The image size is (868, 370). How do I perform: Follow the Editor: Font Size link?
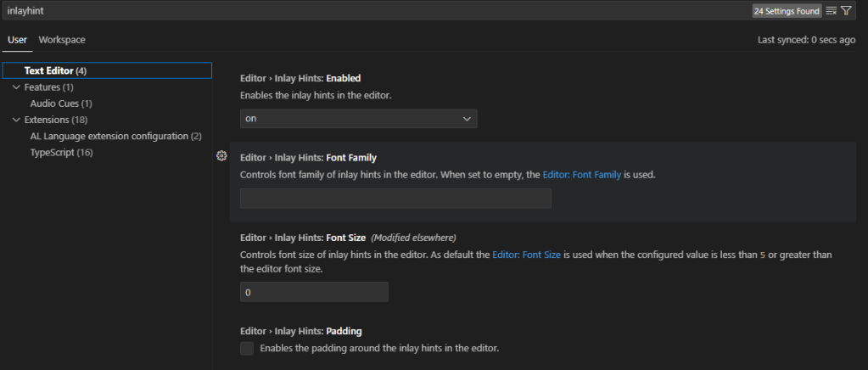click(x=526, y=254)
